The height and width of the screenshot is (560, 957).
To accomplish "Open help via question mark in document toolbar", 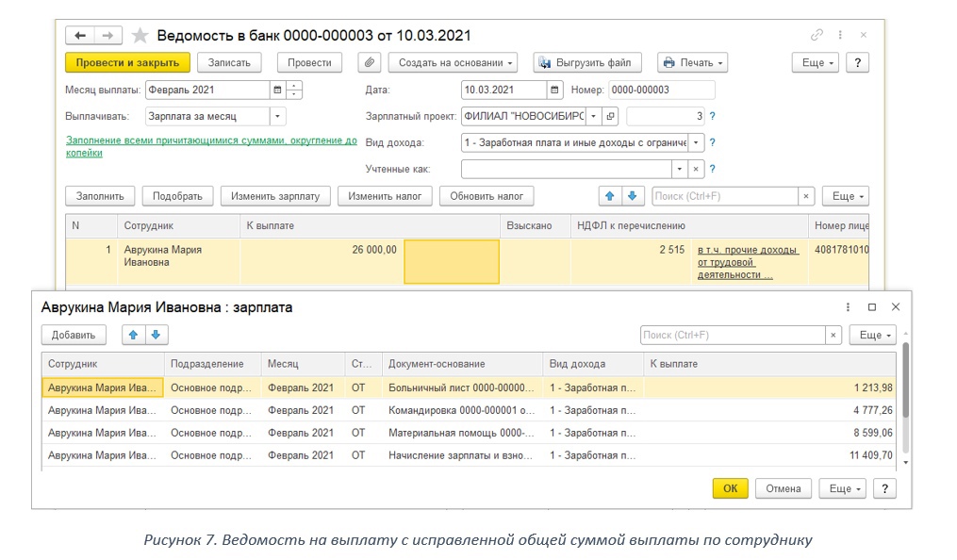I will click(857, 62).
